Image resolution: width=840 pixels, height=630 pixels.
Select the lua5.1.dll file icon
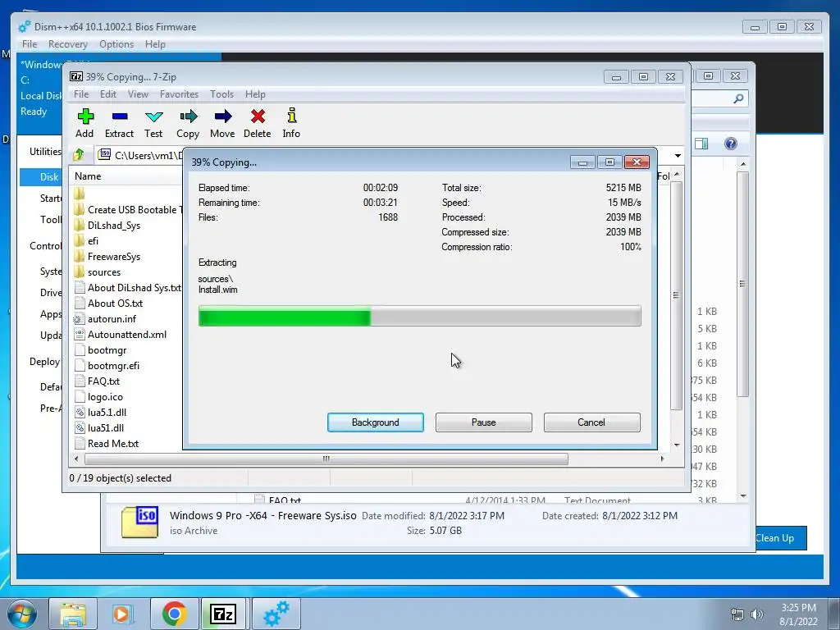point(80,413)
